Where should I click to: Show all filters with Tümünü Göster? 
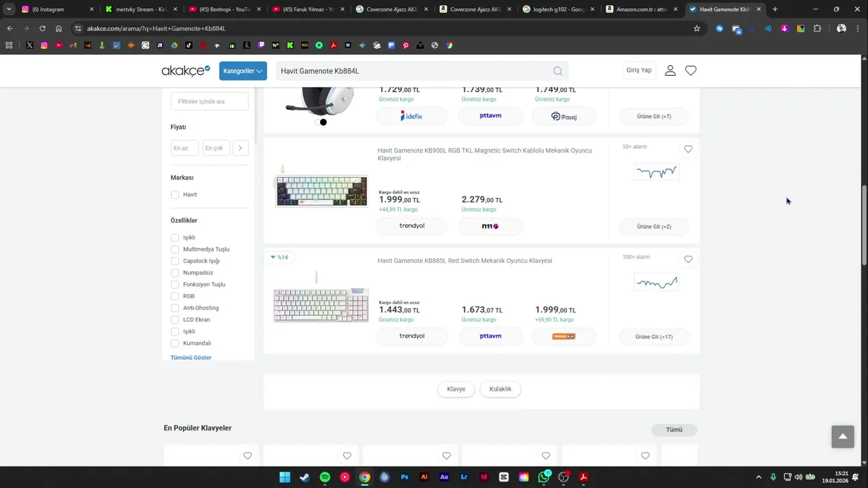(191, 357)
